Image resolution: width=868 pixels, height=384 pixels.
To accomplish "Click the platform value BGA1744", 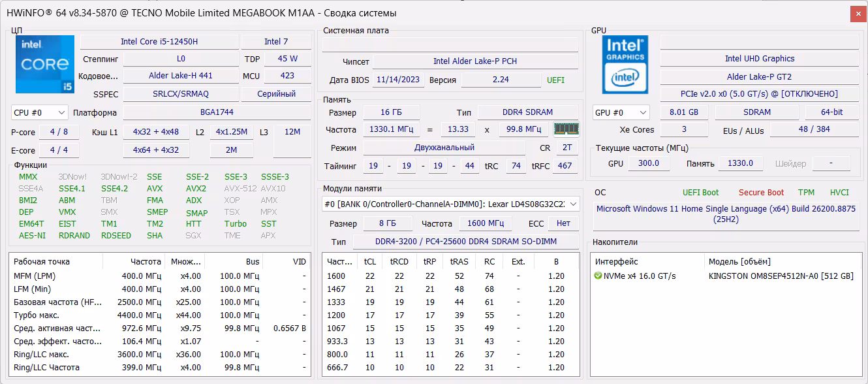I will [217, 112].
